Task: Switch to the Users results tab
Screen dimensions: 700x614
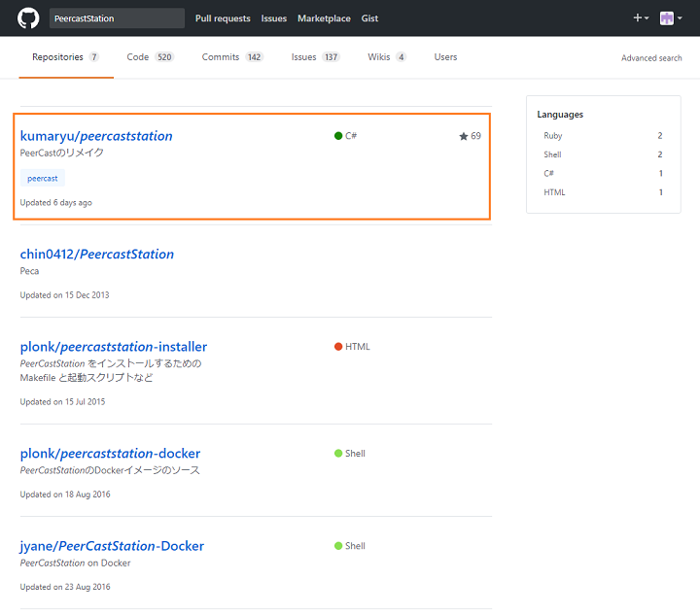Action: (x=445, y=57)
